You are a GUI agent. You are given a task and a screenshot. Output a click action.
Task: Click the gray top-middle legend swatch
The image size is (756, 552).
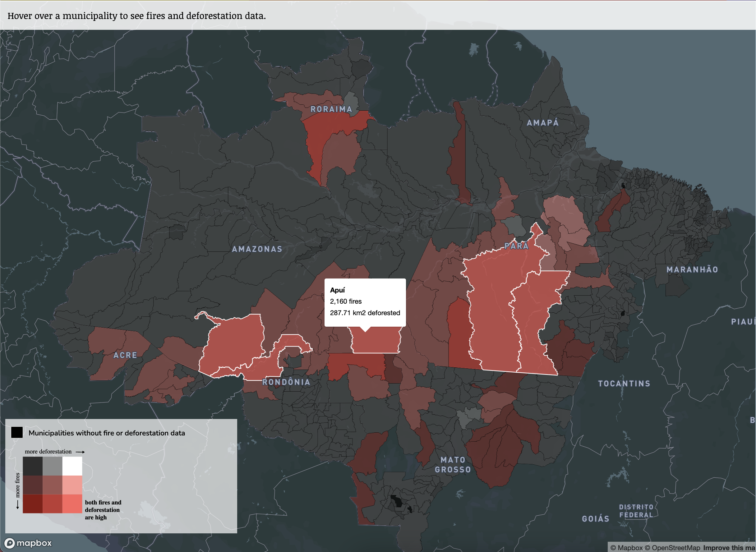53,466
